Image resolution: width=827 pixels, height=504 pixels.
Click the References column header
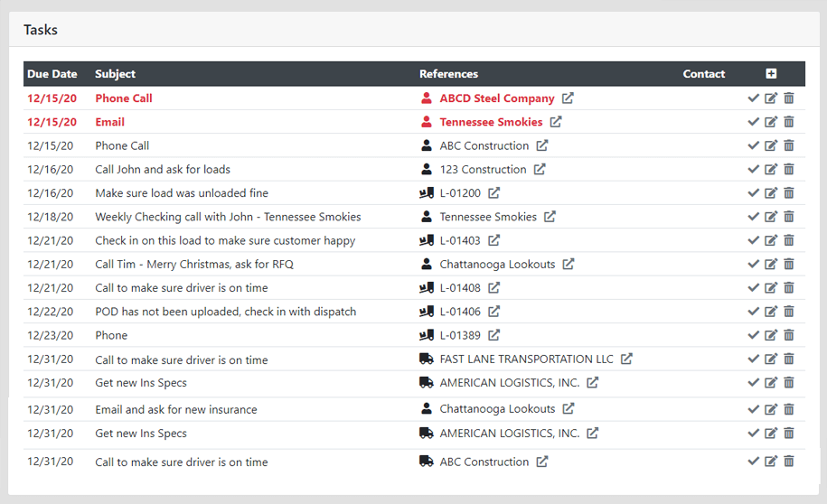pyautogui.click(x=449, y=74)
